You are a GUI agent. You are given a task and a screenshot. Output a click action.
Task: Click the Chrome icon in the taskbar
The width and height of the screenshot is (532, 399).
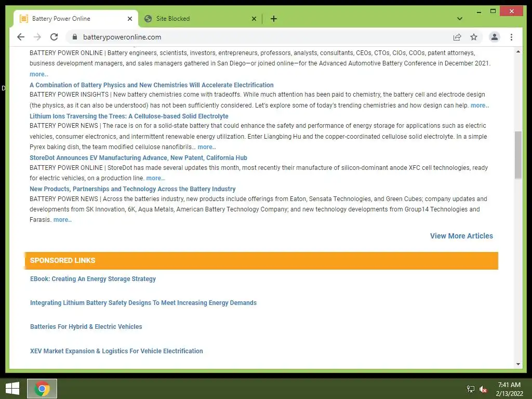[42, 389]
